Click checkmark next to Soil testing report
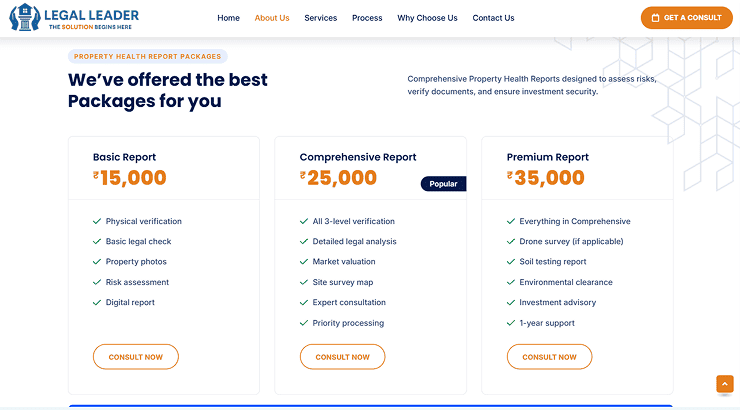The image size is (740, 410). pyautogui.click(x=511, y=262)
